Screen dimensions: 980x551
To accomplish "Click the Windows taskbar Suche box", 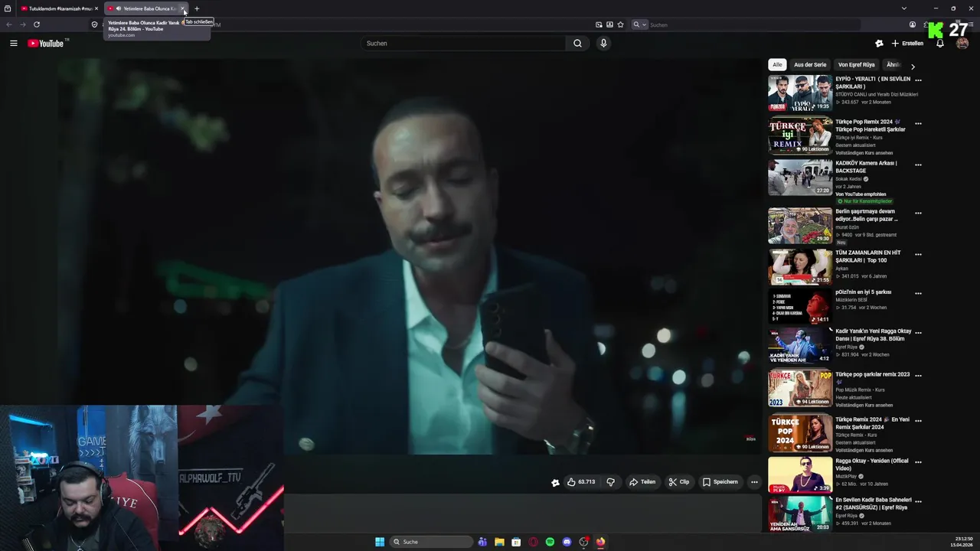I will tap(431, 542).
